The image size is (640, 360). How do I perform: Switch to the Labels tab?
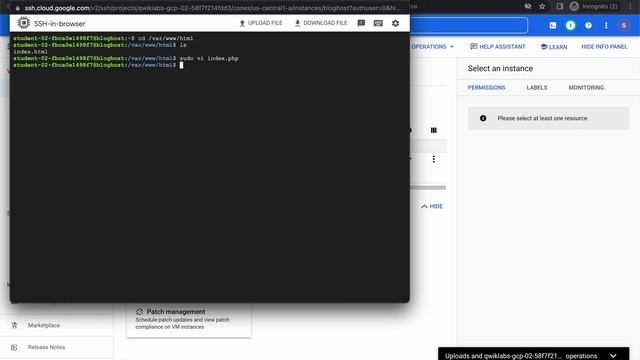click(x=537, y=87)
